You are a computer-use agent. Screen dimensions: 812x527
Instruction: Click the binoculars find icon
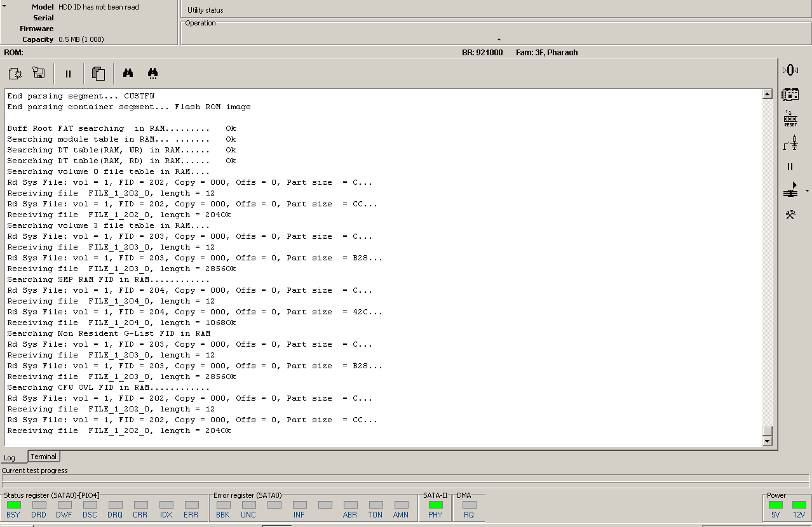(x=128, y=73)
